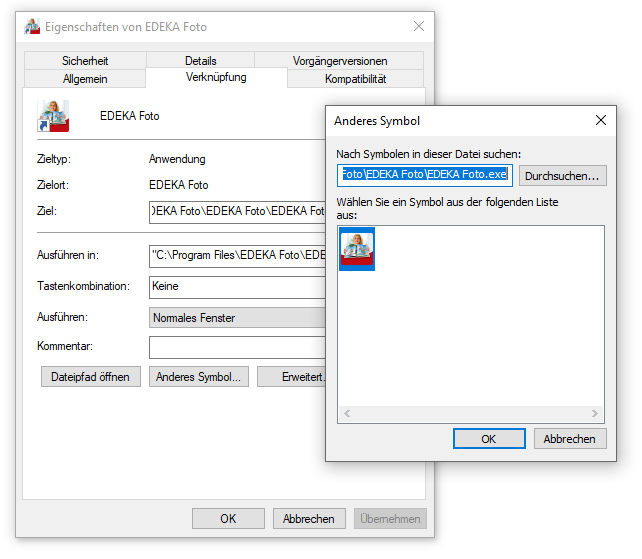The image size is (642, 559).
Task: Switch to the Vorgängerversionen tab
Action: coord(339,61)
